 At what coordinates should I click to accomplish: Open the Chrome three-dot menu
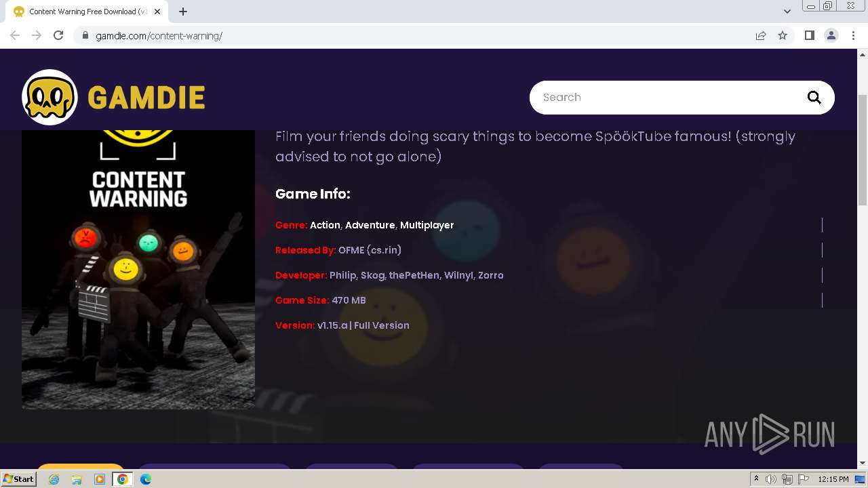852,35
